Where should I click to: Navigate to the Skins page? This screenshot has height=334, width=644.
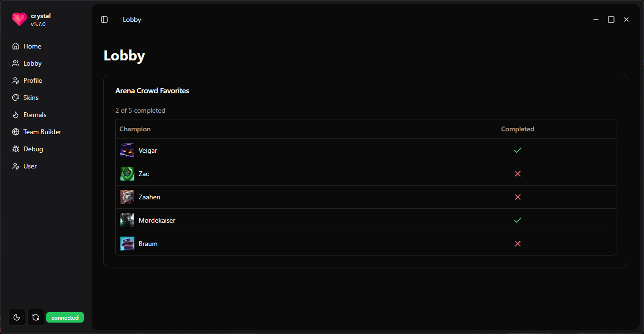tap(31, 98)
